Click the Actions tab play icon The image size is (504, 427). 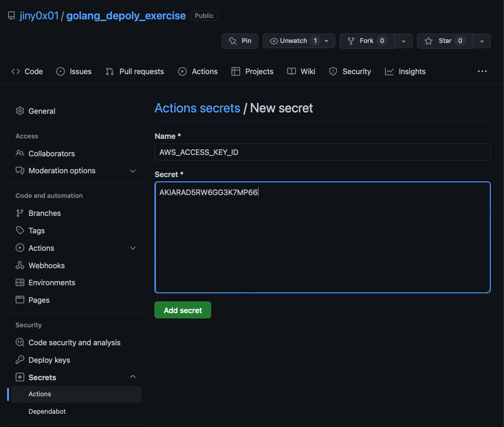pos(182,71)
